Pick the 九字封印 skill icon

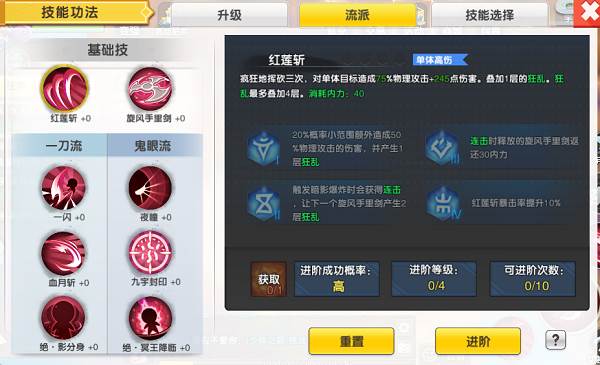click(151, 253)
